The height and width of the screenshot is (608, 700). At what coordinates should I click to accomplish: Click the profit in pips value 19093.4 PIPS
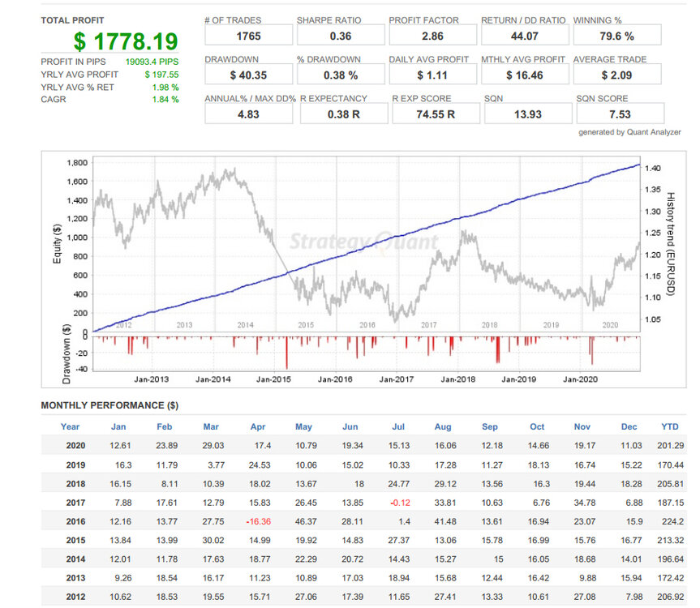pos(152,62)
